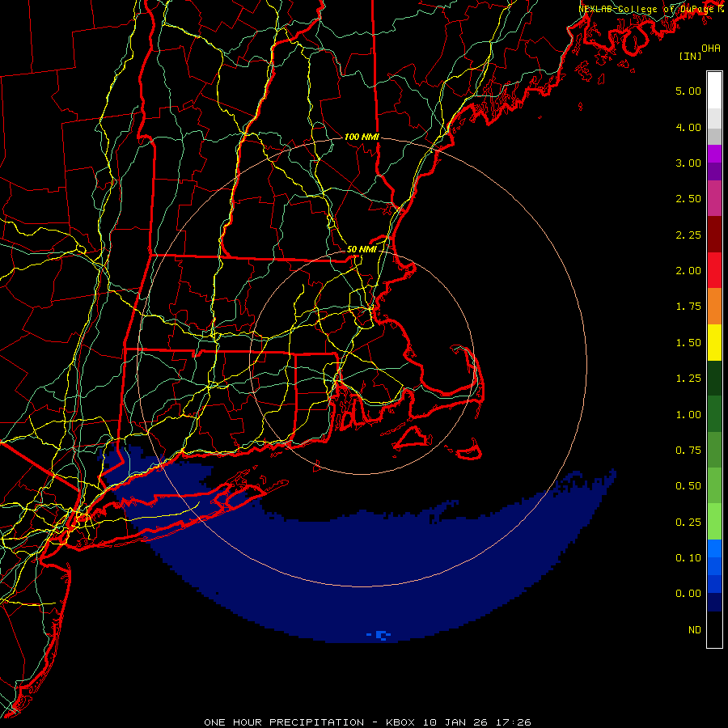Pick the bright red 2.00 legend swatch
The height and width of the screenshot is (728, 728).
714,270
